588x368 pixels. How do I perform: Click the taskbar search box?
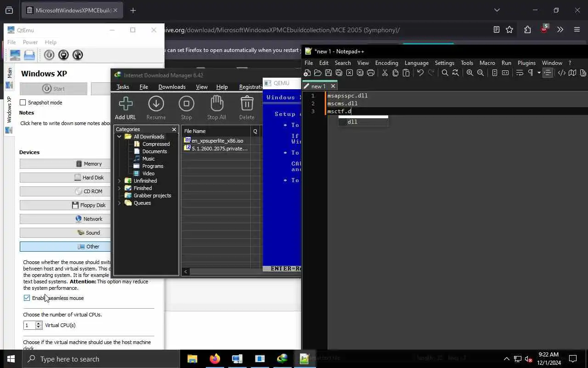pyautogui.click(x=101, y=359)
